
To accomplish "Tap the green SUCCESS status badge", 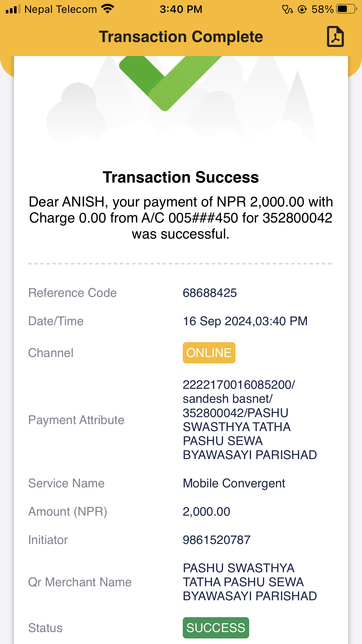I will tap(216, 628).
